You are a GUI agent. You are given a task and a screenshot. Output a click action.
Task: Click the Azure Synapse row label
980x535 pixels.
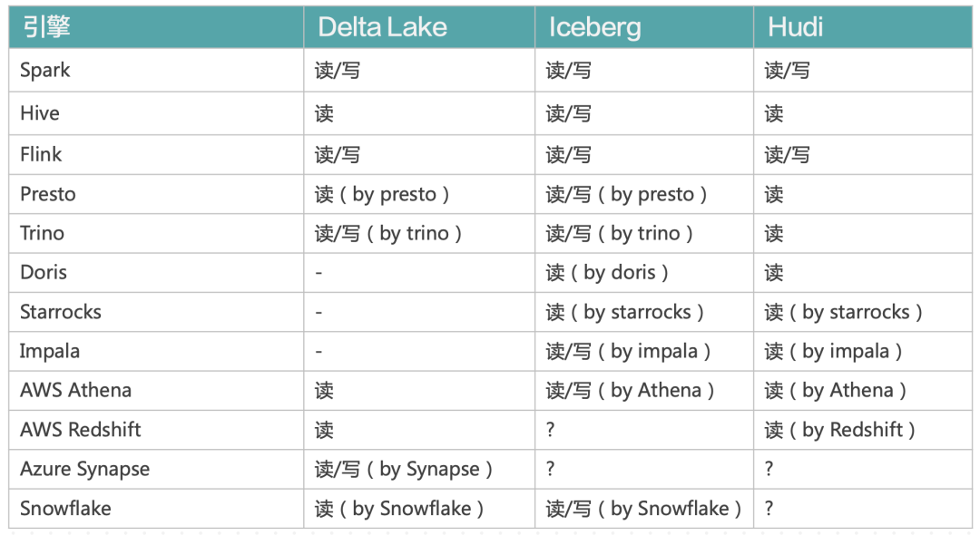pos(85,469)
